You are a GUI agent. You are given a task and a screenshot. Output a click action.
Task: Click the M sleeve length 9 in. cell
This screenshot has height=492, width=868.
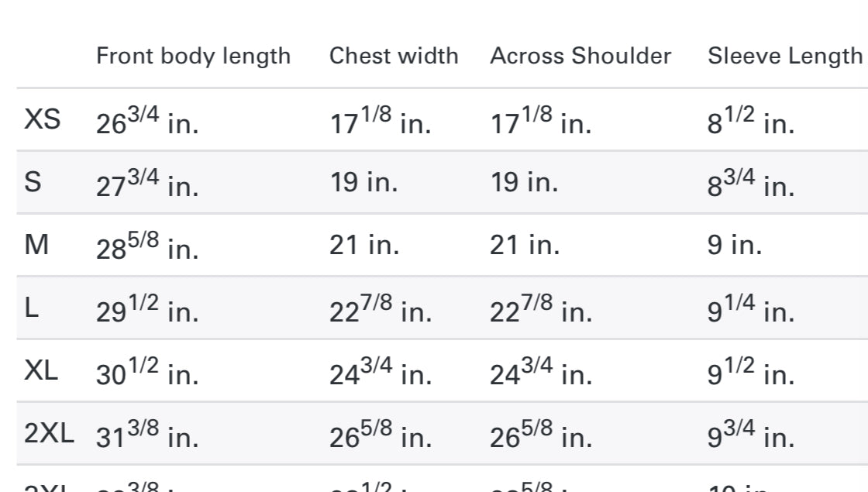pos(735,246)
